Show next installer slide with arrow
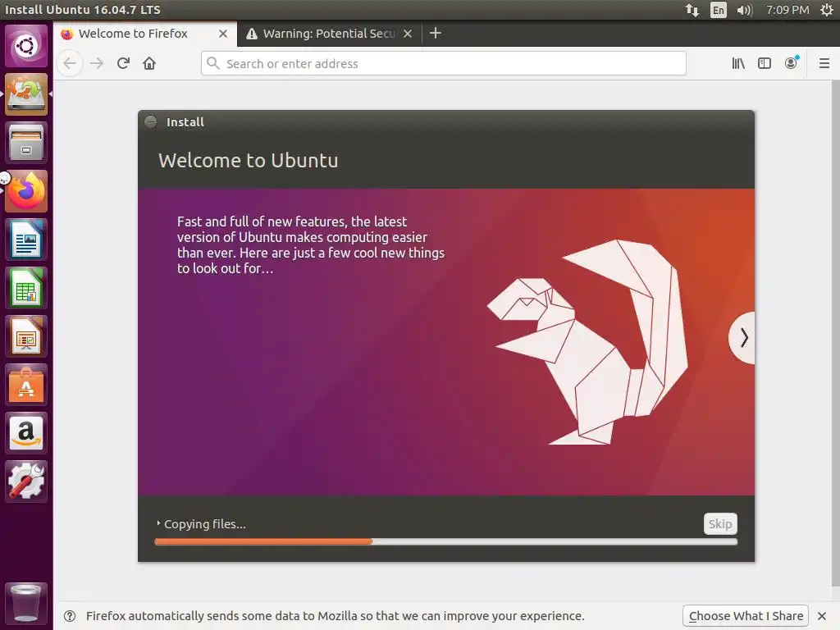The image size is (840, 630). coord(743,337)
